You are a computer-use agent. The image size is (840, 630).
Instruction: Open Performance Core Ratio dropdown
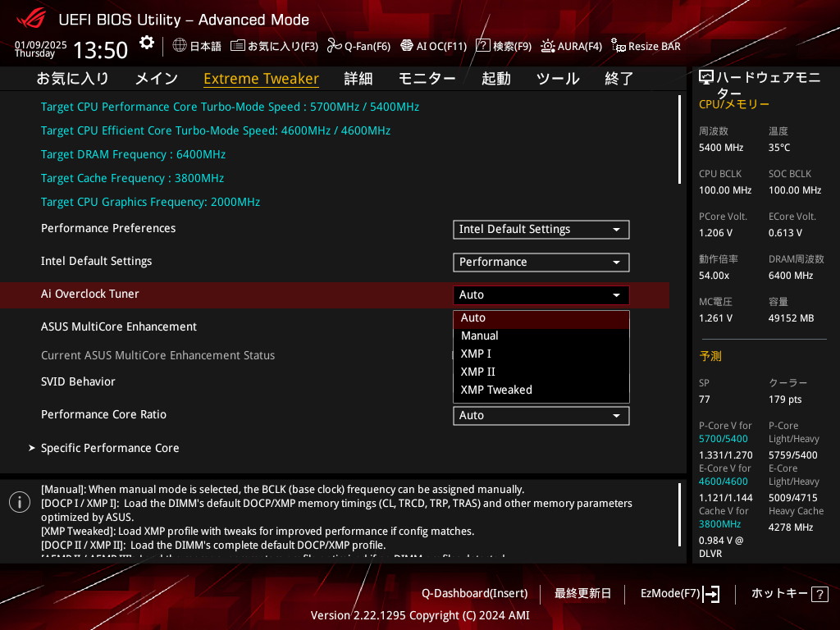coord(541,415)
